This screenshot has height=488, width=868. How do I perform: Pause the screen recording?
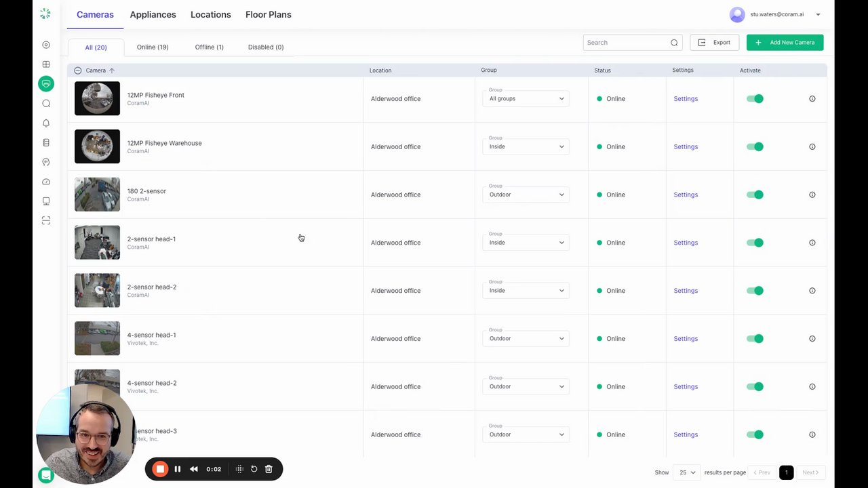178,469
